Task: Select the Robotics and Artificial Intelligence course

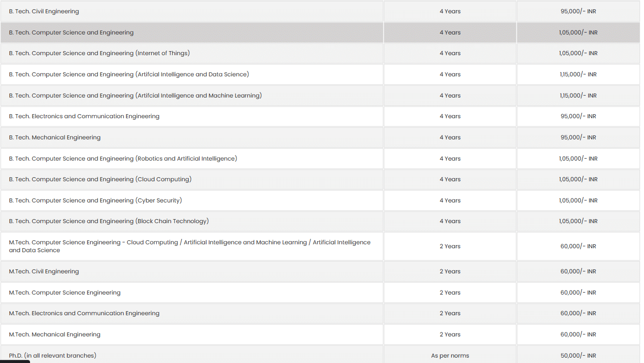Action: coord(123,159)
